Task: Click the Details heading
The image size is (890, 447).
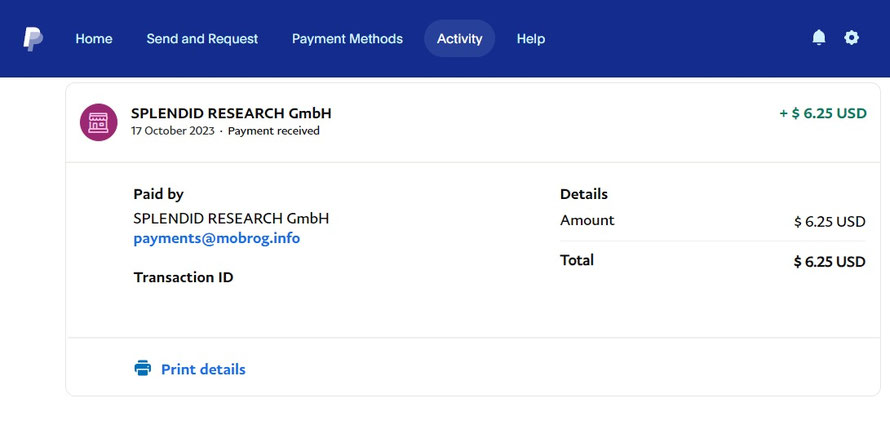Action: [x=583, y=194]
